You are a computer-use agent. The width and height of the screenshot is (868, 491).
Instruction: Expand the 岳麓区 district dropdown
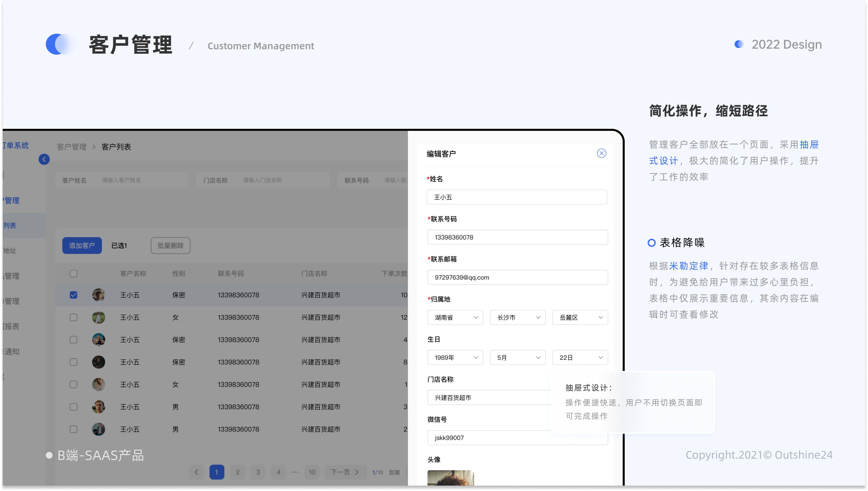tap(580, 317)
